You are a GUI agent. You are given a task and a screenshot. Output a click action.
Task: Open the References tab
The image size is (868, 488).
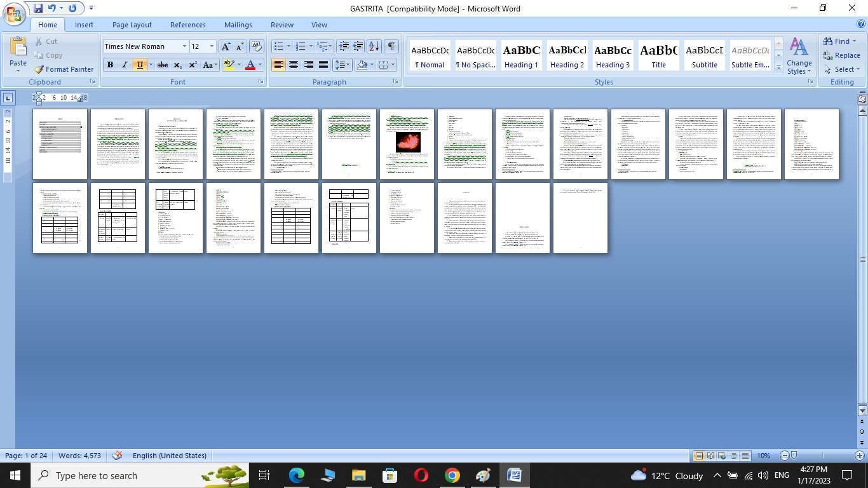coord(187,25)
